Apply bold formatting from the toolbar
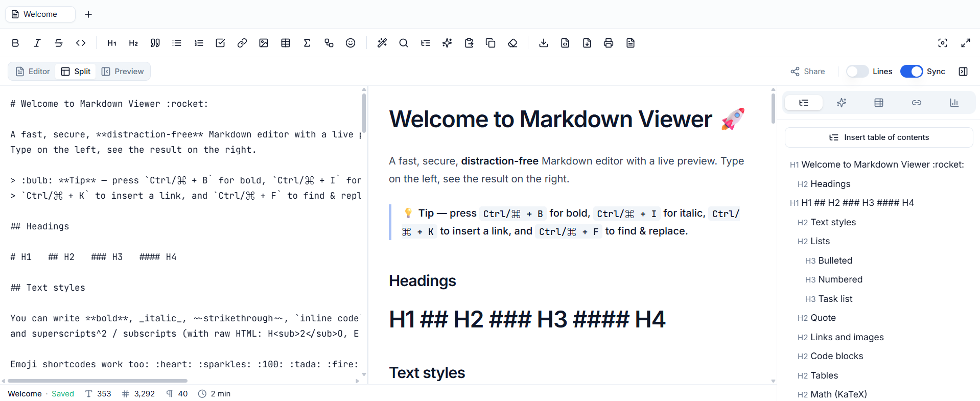Screen dimensions: 980x401 15,43
